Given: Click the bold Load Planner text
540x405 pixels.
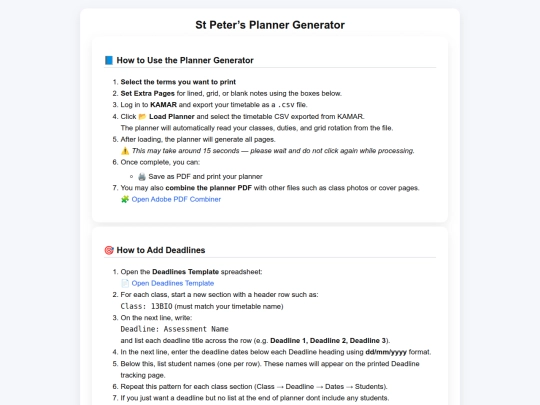Looking at the screenshot, I should pos(172,117).
